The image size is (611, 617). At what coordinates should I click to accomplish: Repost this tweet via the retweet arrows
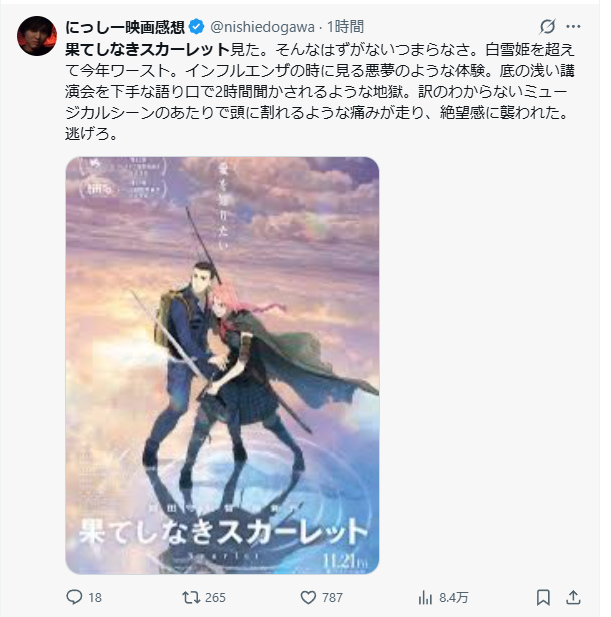[x=191, y=597]
